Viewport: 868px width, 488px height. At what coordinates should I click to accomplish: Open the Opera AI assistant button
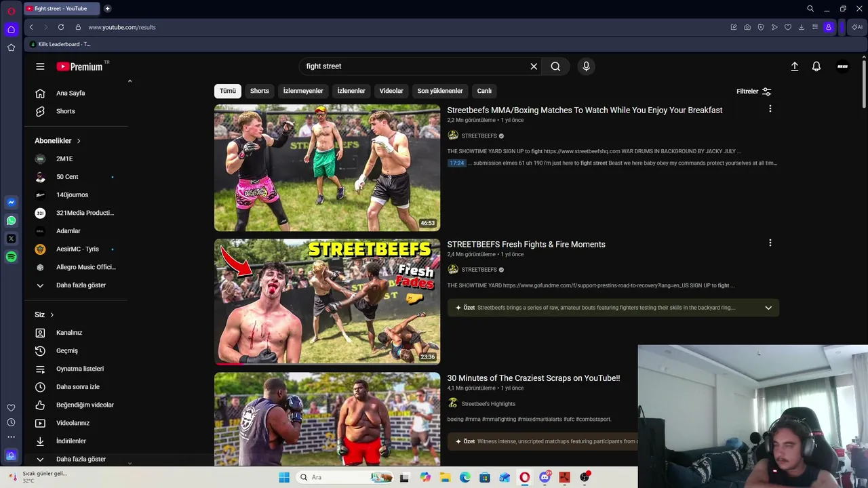[x=857, y=27]
